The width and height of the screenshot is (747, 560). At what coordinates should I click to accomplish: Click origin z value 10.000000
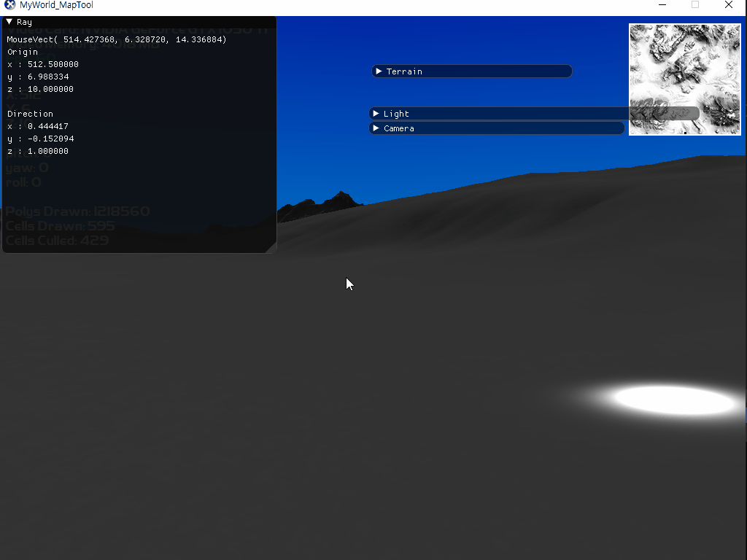50,89
